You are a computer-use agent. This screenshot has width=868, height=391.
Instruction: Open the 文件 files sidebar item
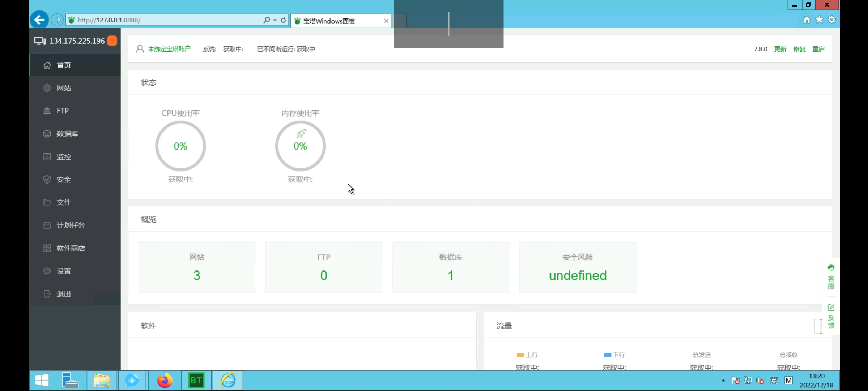(75, 202)
